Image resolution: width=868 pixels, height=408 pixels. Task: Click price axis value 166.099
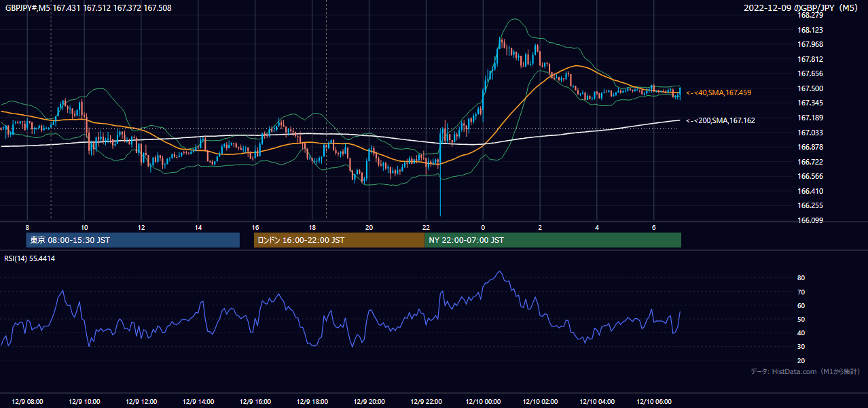click(810, 220)
